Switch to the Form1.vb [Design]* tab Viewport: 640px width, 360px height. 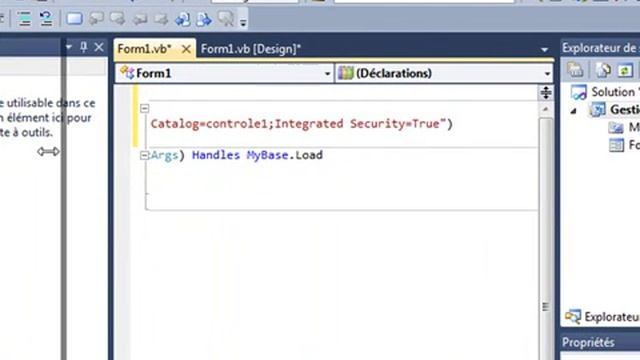pos(251,49)
